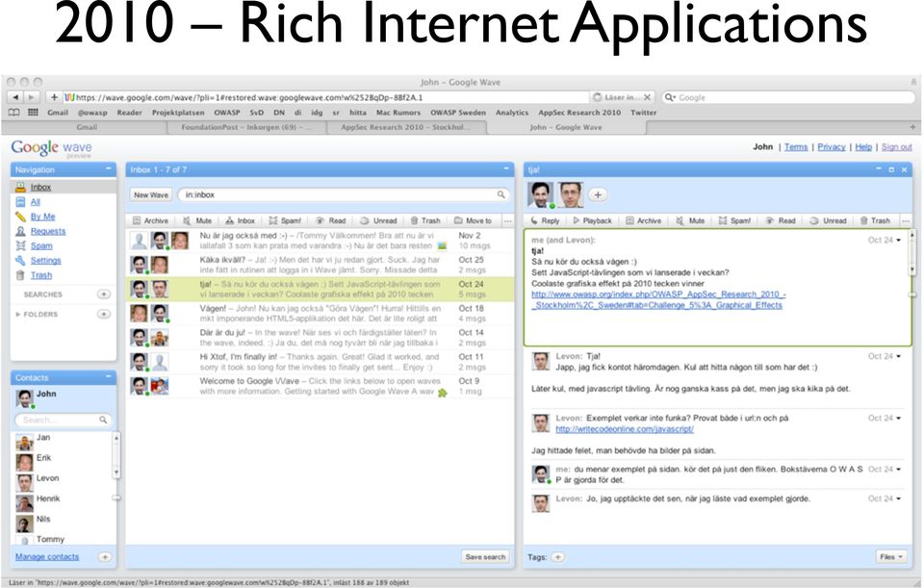Open the Inbox toolbar overflow ellipsis
Viewport: 924px width, 588px height.
click(507, 220)
